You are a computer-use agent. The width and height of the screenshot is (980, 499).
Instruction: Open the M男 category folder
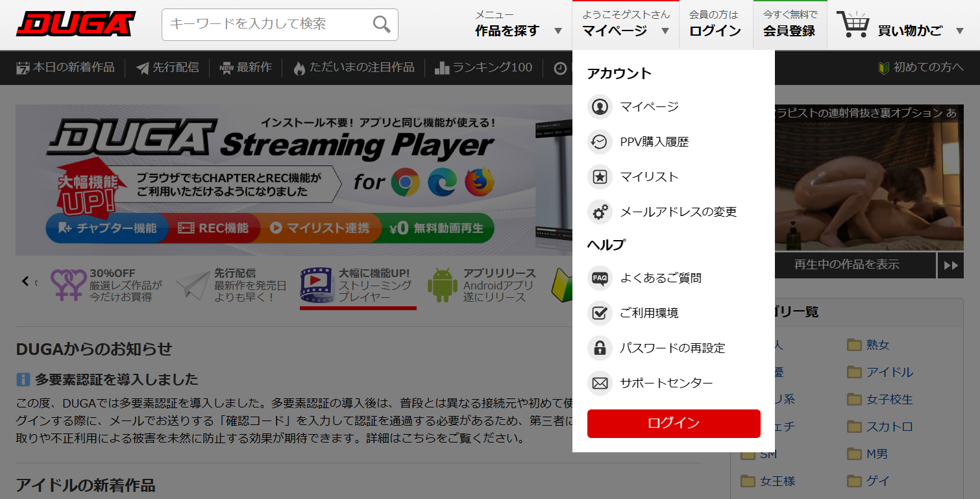point(868,454)
